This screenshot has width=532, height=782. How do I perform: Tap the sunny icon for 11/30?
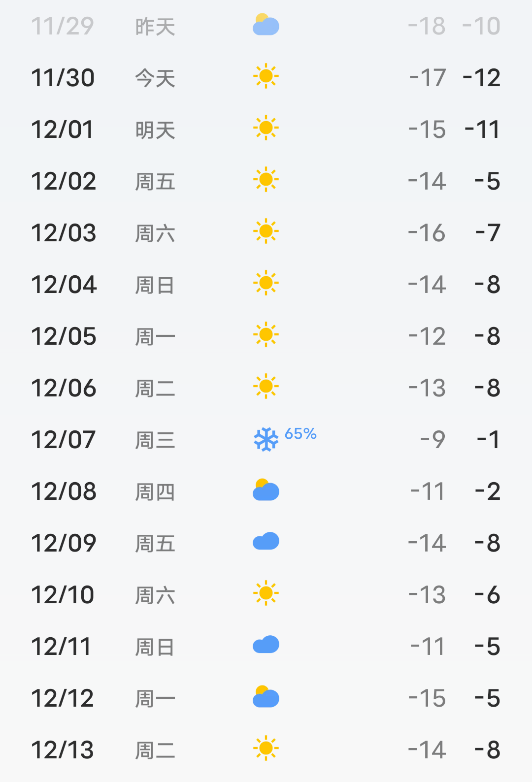[x=266, y=76]
